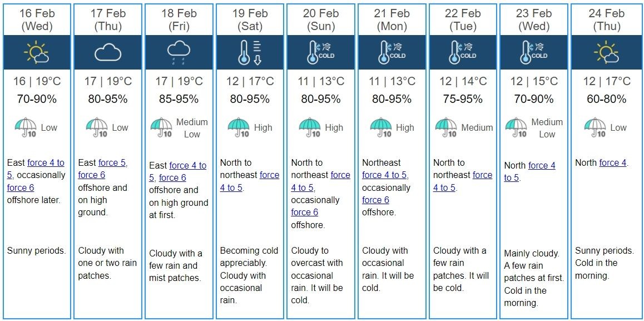Open 'force 6' link on 21 Feb
The height and width of the screenshot is (321, 644).
pos(375,200)
